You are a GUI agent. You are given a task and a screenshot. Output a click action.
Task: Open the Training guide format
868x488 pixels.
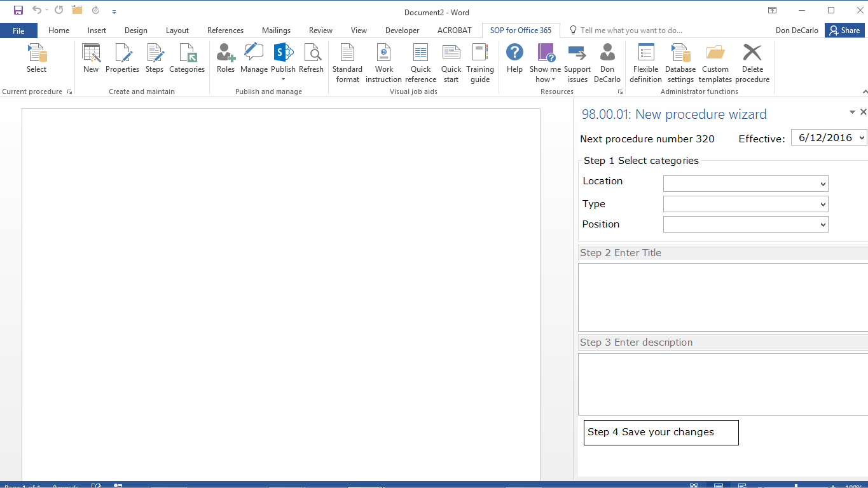coord(479,63)
